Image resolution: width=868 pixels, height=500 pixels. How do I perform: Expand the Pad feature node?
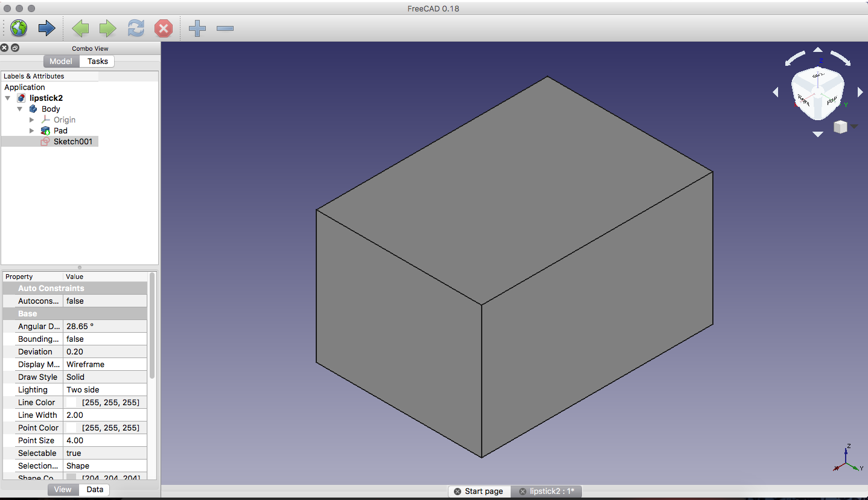(x=32, y=130)
